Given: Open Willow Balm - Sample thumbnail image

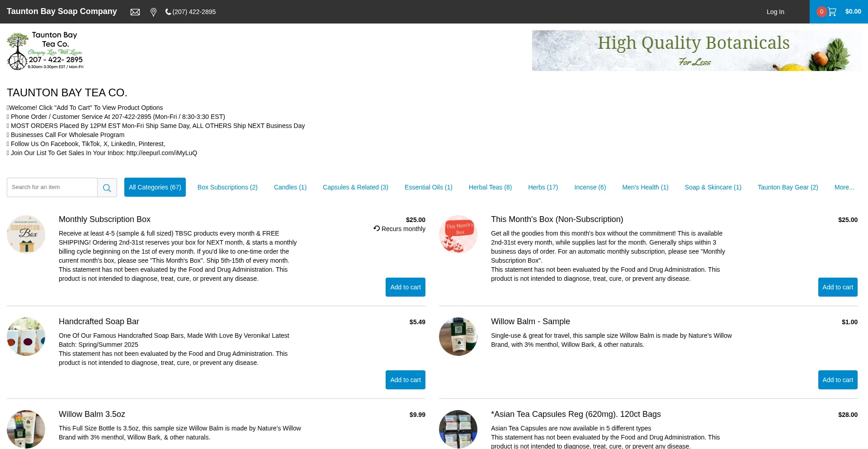Looking at the screenshot, I should (458, 336).
